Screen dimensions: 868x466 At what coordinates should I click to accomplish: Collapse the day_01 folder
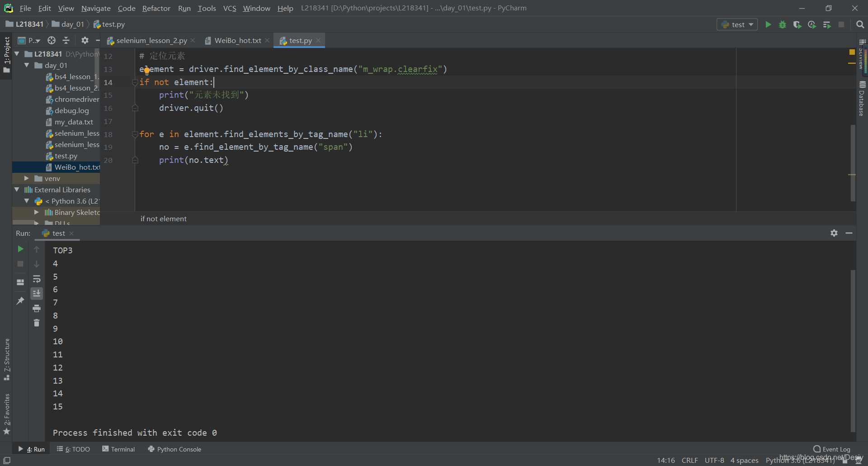(27, 65)
